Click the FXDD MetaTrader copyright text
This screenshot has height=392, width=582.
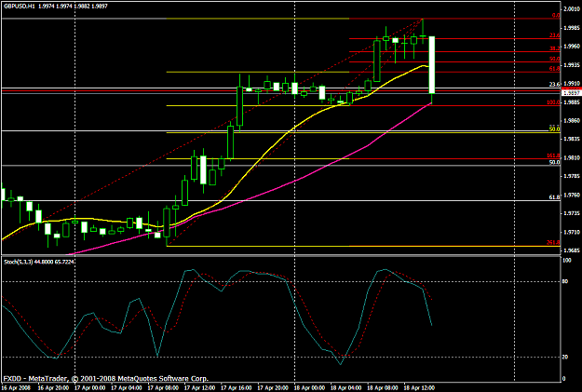(106, 379)
